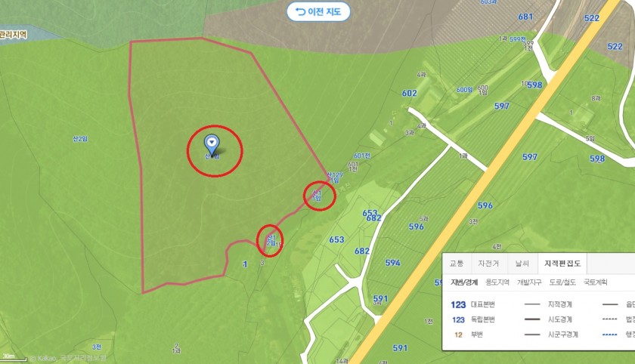
Task: Click the 시도경계 thick line symbol
Action: (532, 319)
